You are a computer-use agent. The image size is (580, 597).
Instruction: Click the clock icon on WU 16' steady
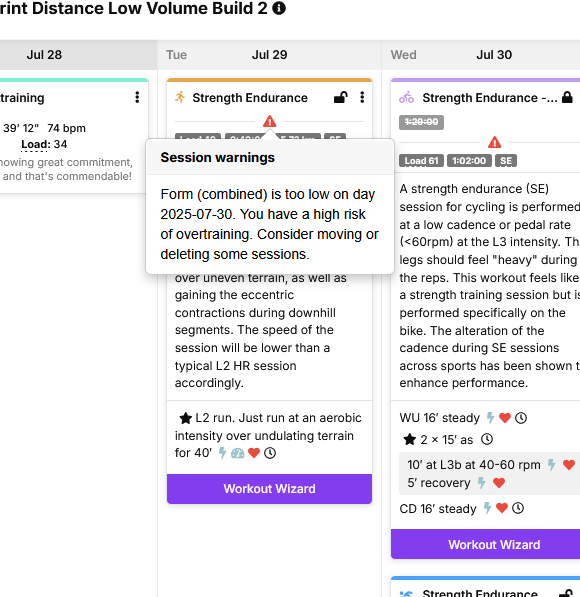[x=521, y=418]
